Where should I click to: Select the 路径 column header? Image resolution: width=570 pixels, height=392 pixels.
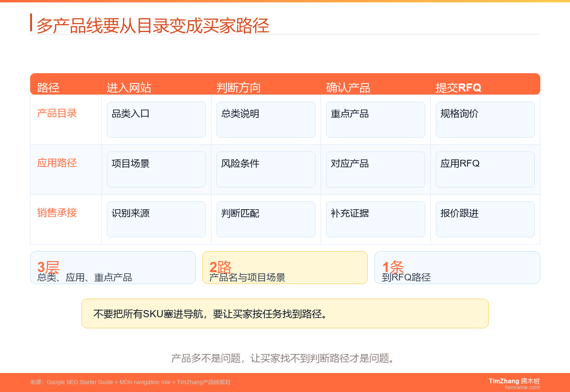[x=48, y=87]
